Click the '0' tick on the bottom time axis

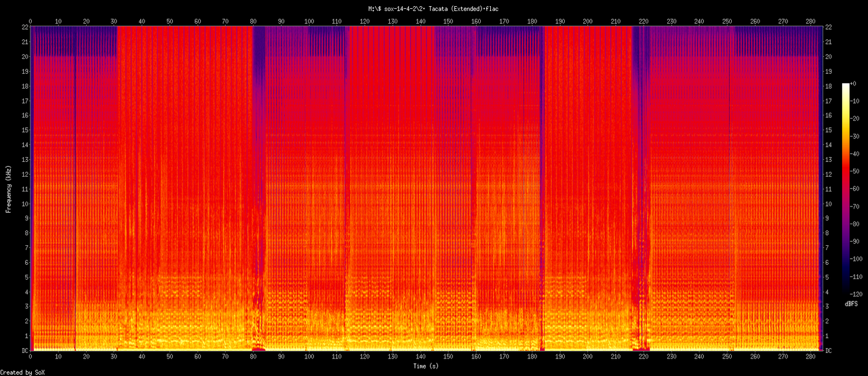tap(31, 358)
